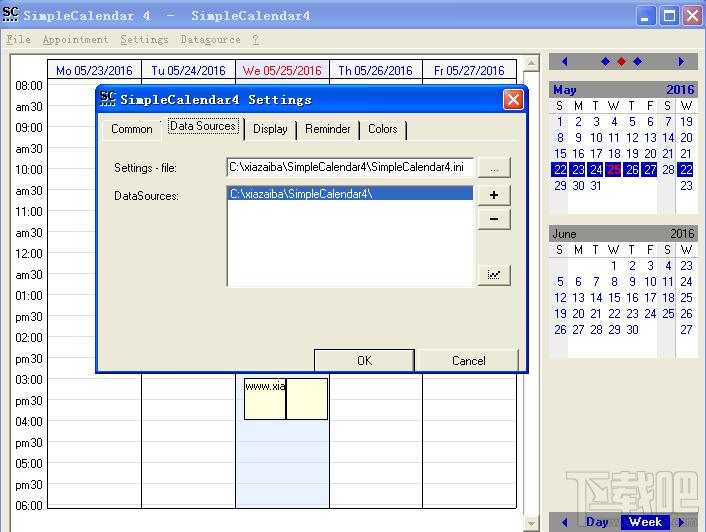Click the add data source plus button

[x=494, y=195]
